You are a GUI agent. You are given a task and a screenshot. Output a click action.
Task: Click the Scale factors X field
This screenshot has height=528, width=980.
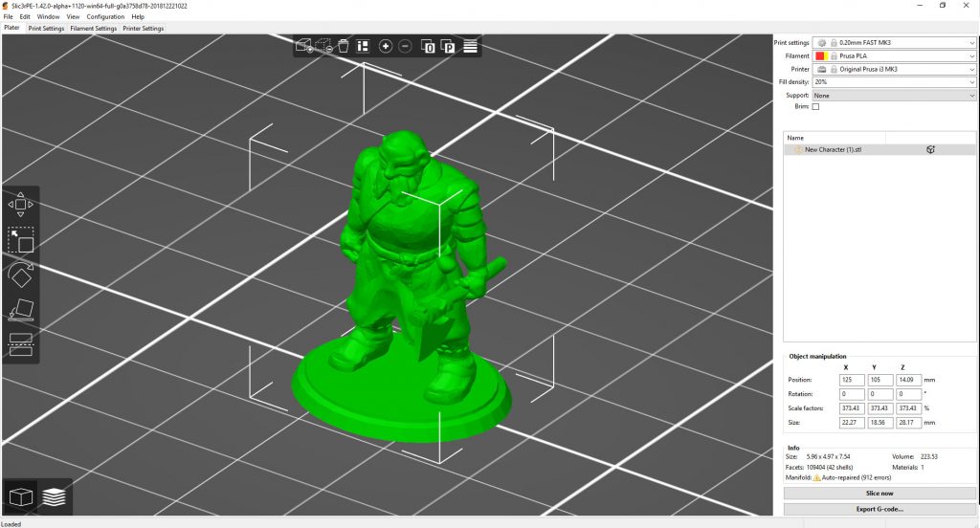[x=852, y=408]
